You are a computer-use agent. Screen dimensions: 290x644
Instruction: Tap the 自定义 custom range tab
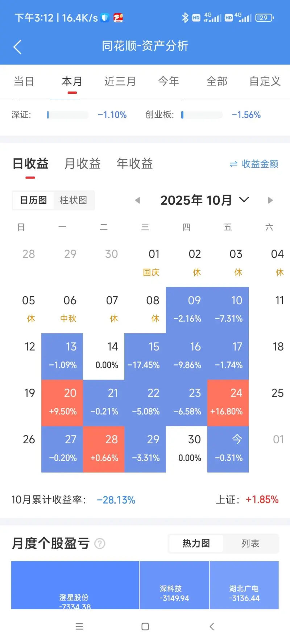point(265,81)
